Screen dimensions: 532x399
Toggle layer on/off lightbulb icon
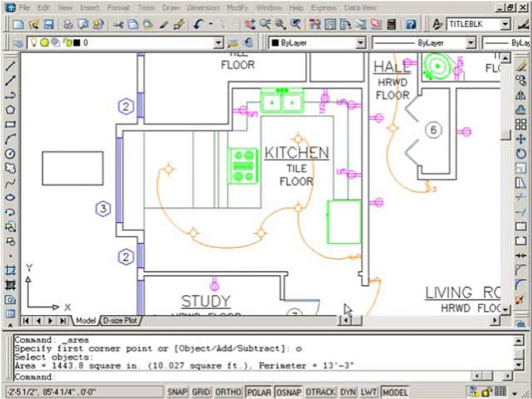click(34, 43)
